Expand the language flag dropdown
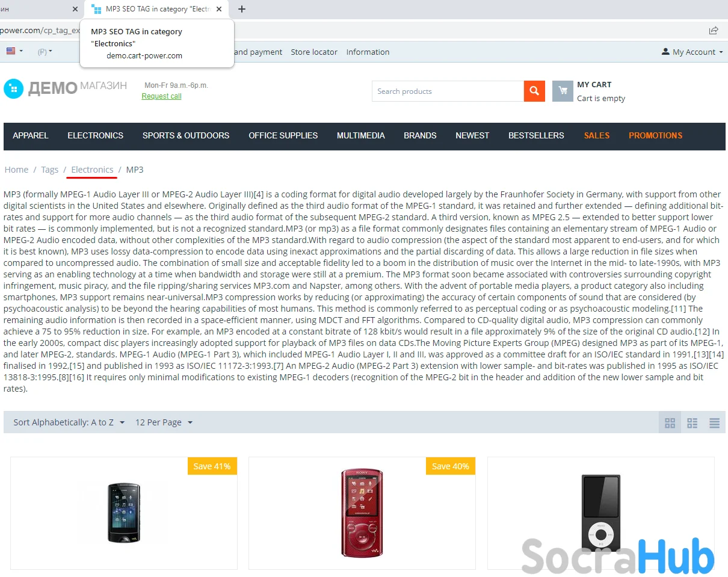The width and height of the screenshot is (728, 577). pyautogui.click(x=15, y=52)
